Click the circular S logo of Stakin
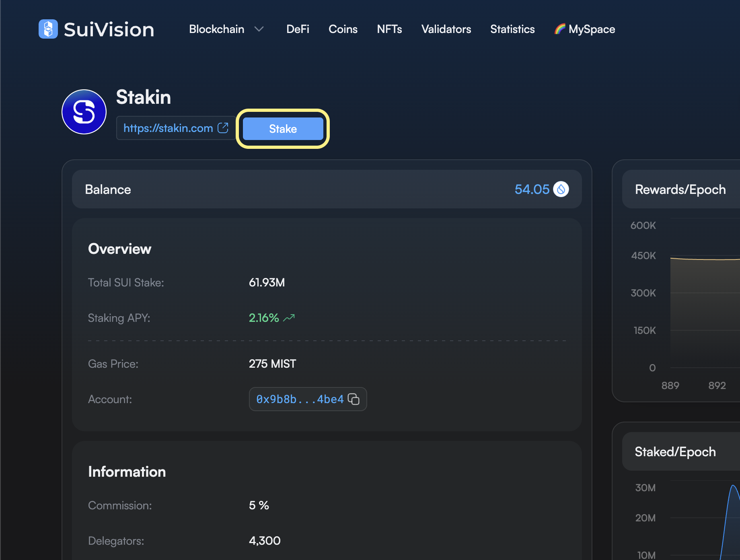The width and height of the screenshot is (740, 560). pyautogui.click(x=84, y=111)
